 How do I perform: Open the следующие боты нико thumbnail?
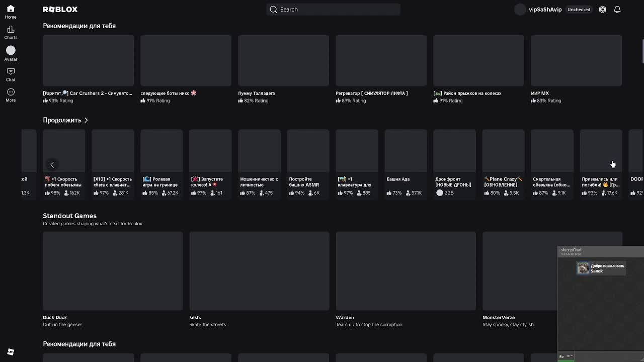[x=186, y=60]
